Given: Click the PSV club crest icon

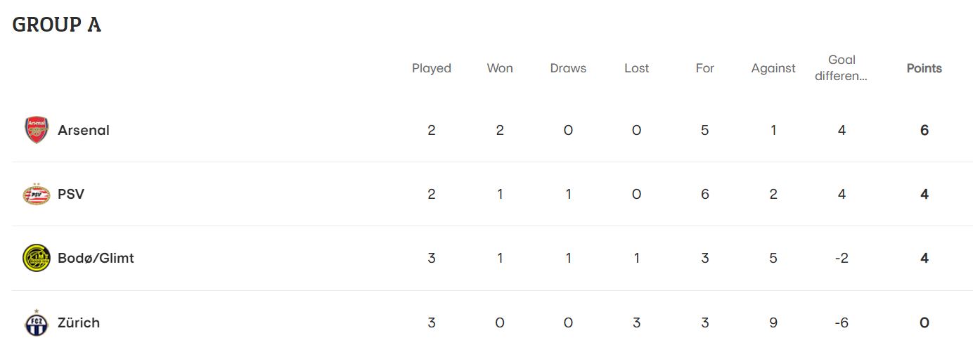Looking at the screenshot, I should pyautogui.click(x=37, y=194).
